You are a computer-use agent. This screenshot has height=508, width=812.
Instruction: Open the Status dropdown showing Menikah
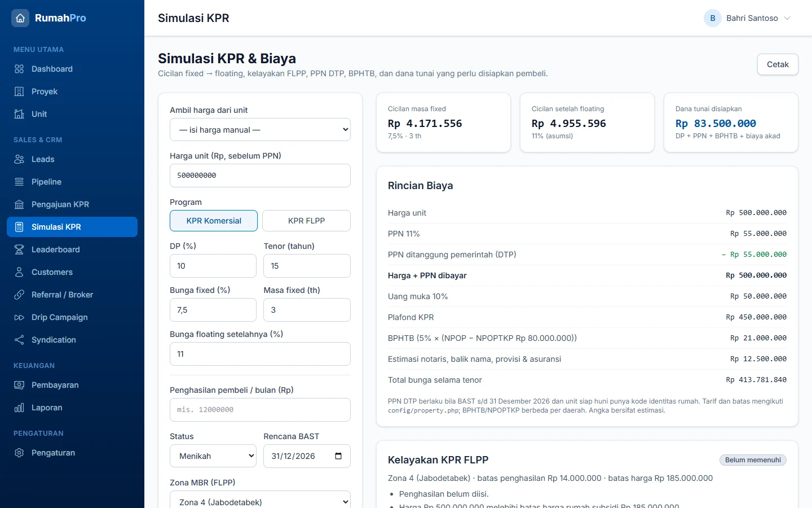tap(213, 456)
